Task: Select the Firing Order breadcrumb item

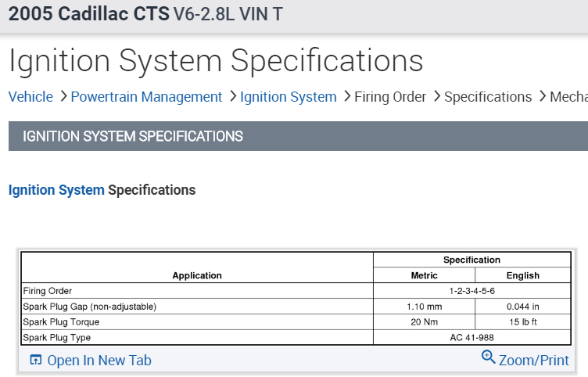Action: 390,97
